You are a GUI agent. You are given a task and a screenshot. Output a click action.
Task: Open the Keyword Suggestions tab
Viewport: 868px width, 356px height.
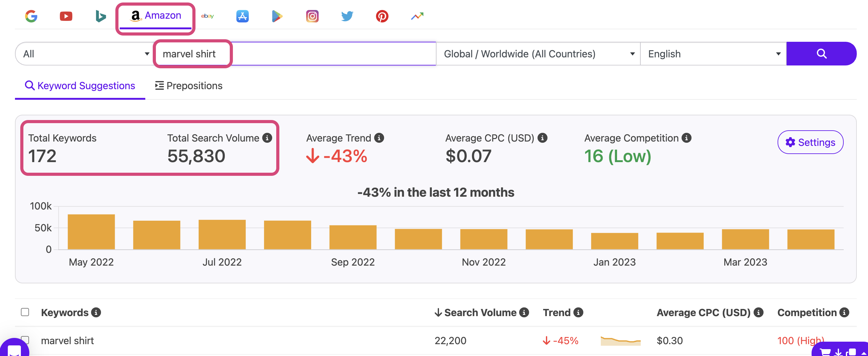pyautogui.click(x=80, y=85)
